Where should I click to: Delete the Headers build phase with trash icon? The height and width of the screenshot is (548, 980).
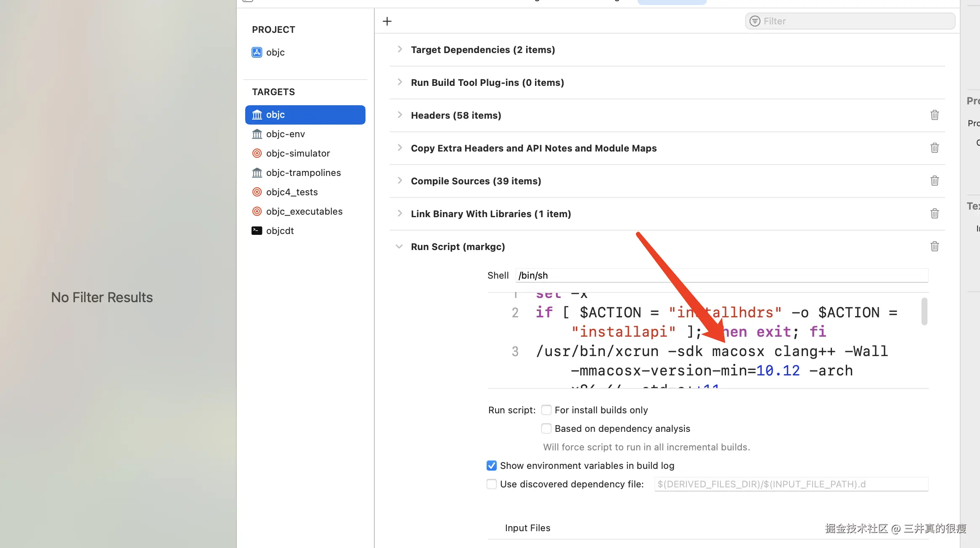pos(935,115)
